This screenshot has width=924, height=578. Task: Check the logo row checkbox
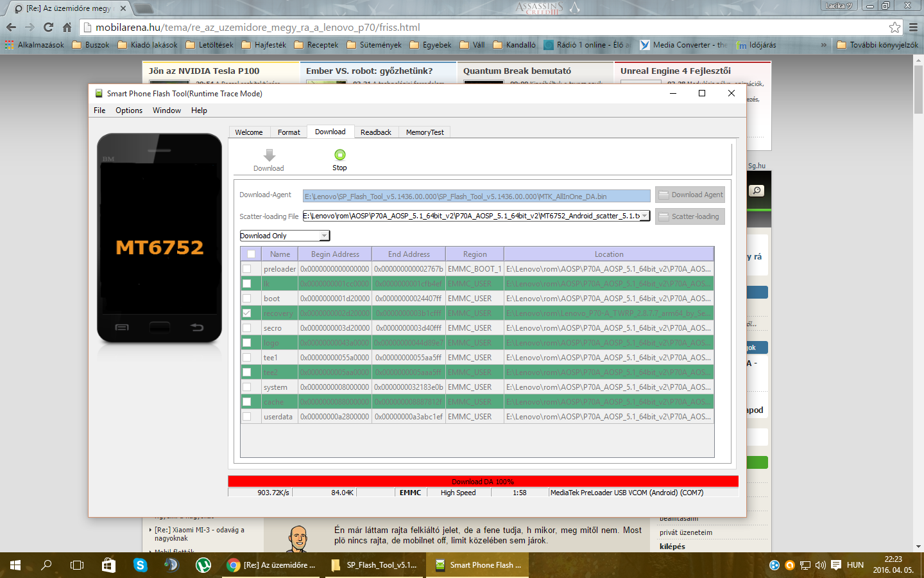coord(246,342)
